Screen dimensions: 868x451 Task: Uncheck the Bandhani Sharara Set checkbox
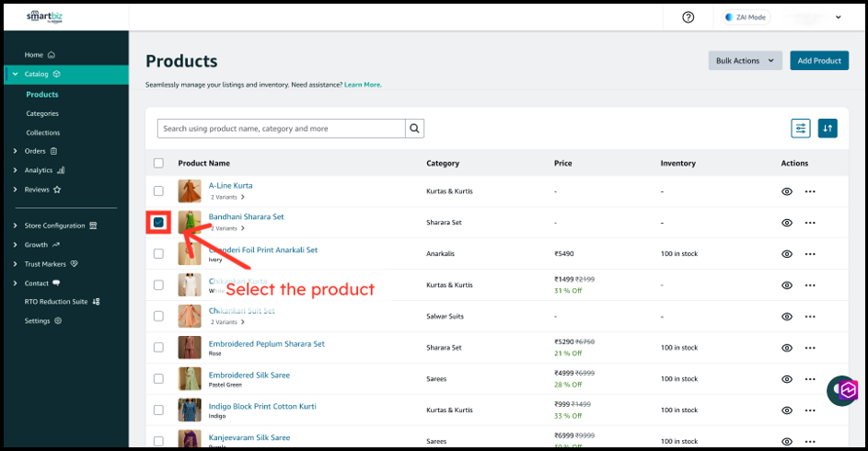[x=158, y=223]
